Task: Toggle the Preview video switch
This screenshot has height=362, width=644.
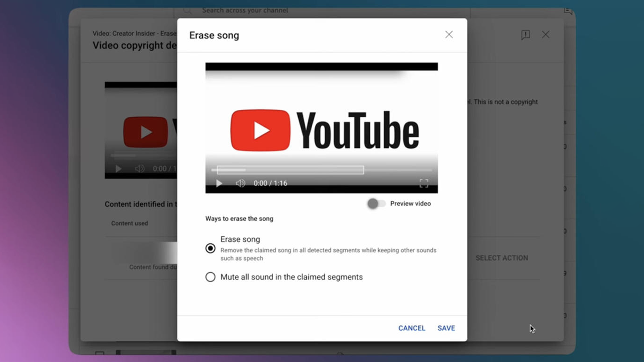Action: pyautogui.click(x=376, y=204)
